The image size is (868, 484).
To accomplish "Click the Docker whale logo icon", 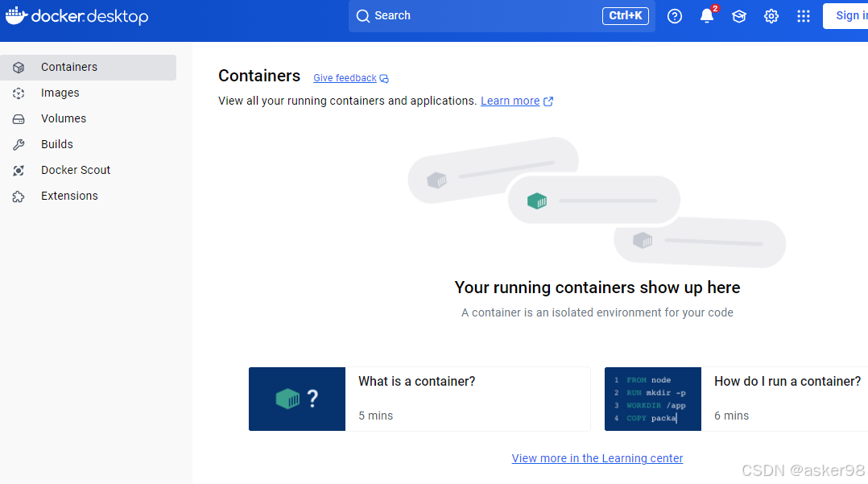I will 16,15.
